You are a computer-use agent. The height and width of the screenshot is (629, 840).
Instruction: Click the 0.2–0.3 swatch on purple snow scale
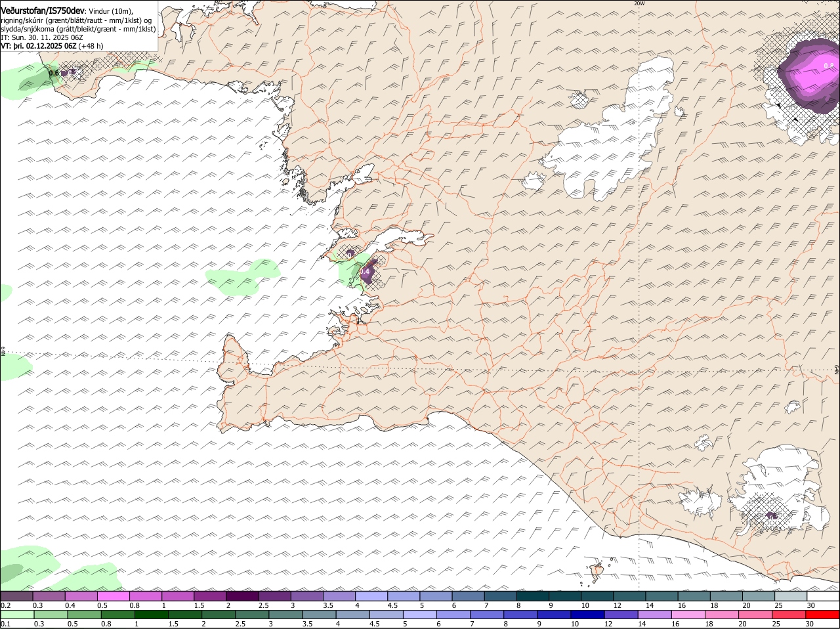coord(16,596)
